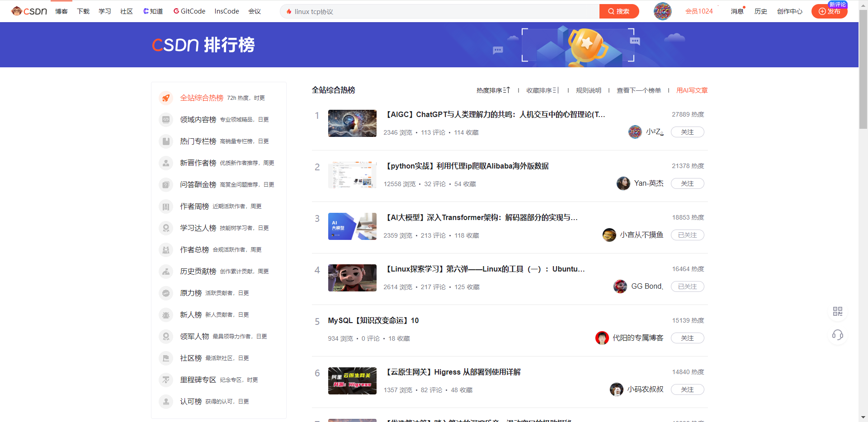The width and height of the screenshot is (868, 422).
Task: Open the 用AI写文章 link
Action: coord(692,90)
